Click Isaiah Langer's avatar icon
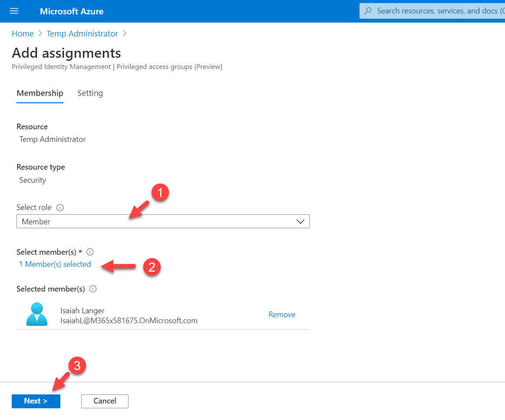Viewport: 505px width, 420px height. [37, 314]
